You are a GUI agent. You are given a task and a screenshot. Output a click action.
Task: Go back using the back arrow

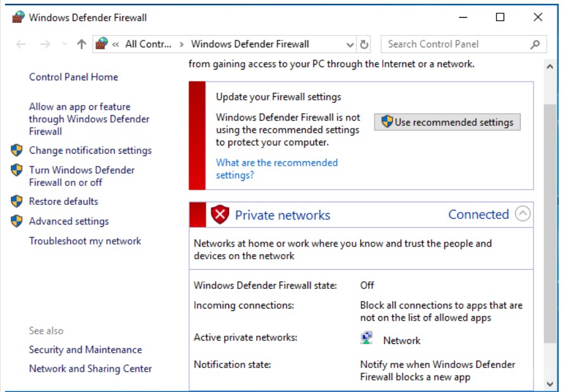click(x=21, y=44)
